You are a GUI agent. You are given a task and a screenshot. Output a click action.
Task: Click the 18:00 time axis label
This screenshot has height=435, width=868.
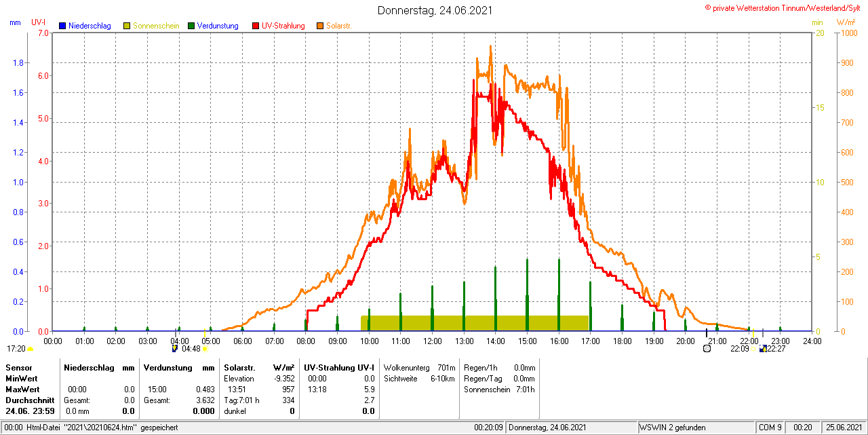[623, 341]
